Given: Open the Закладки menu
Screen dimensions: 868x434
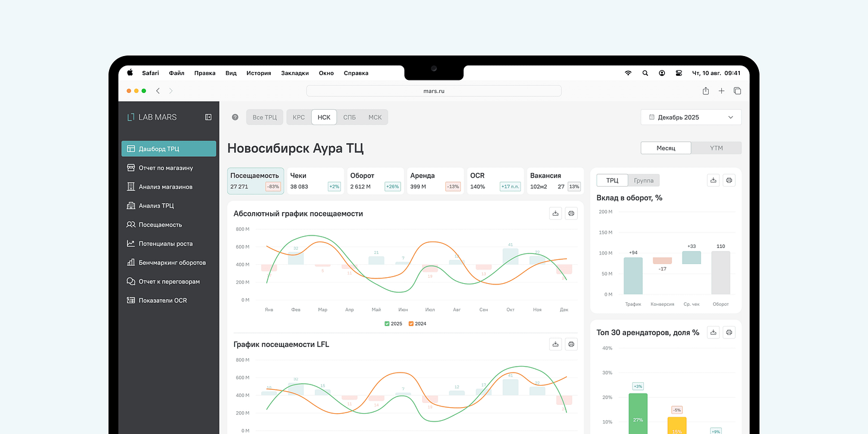Looking at the screenshot, I should [x=295, y=73].
